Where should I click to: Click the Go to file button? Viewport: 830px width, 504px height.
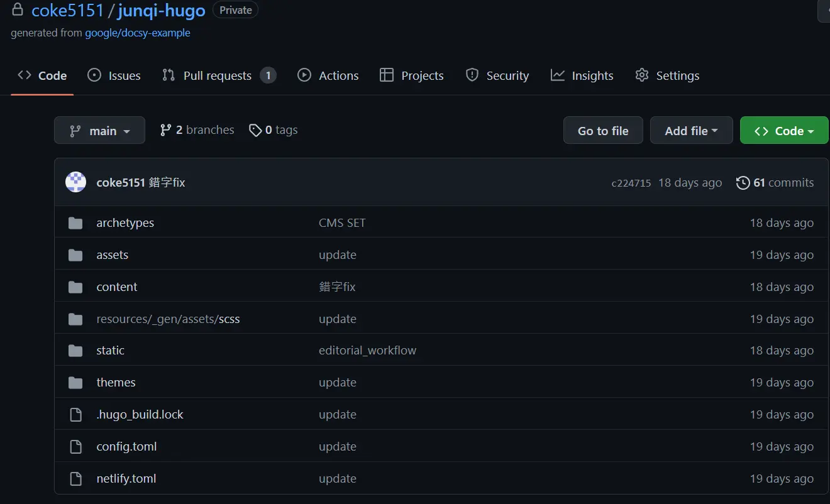point(603,130)
